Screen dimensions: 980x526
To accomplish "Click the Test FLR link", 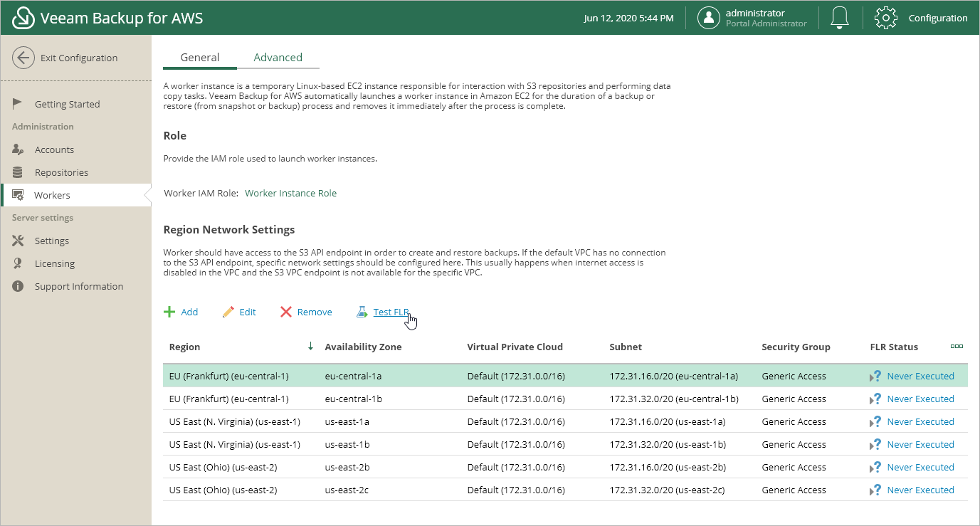I will click(391, 312).
